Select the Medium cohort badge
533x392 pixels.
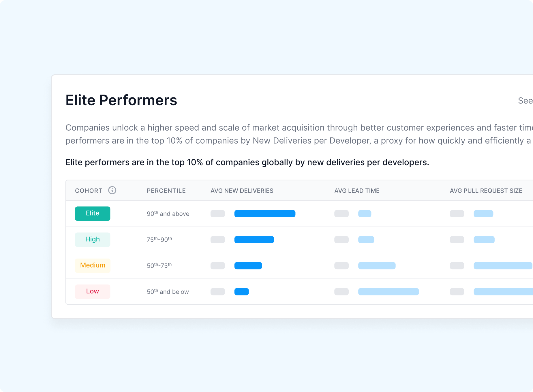click(x=93, y=265)
